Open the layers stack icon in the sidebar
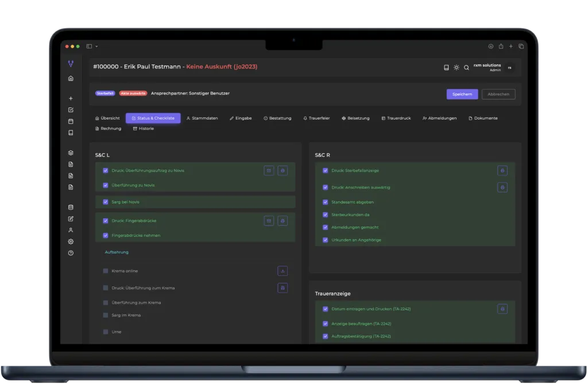Image resolution: width=588 pixels, height=384 pixels. pyautogui.click(x=71, y=153)
